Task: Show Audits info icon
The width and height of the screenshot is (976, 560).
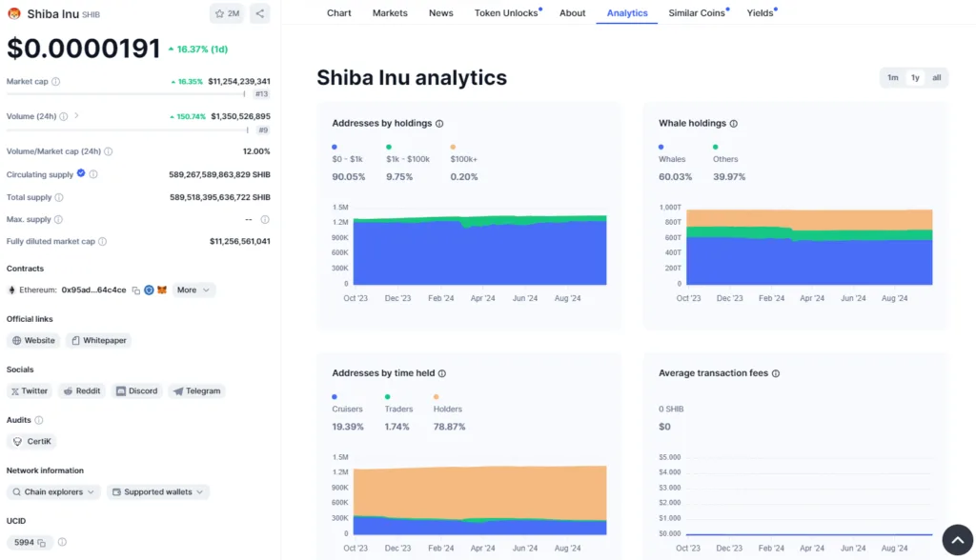Action: [38, 420]
